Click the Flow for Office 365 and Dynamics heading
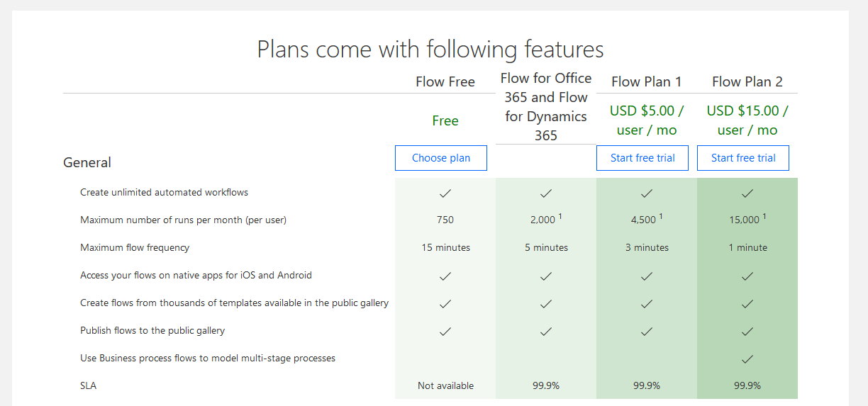Viewport: 868px width, 406px height. (x=546, y=106)
